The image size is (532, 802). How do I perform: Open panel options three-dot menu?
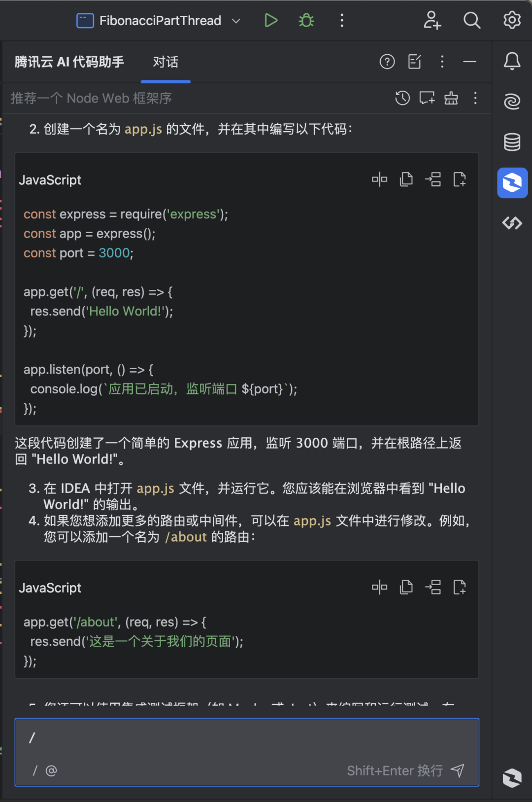click(x=442, y=62)
